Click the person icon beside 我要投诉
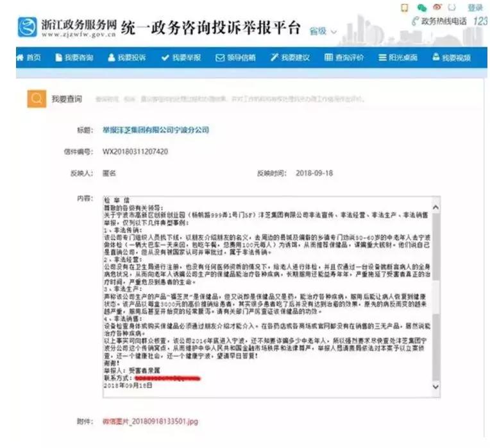This screenshot has height=448, width=490. pyautogui.click(x=111, y=58)
